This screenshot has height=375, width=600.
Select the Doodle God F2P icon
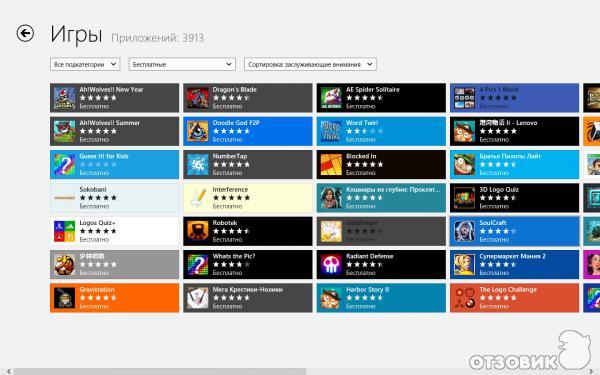[197, 131]
